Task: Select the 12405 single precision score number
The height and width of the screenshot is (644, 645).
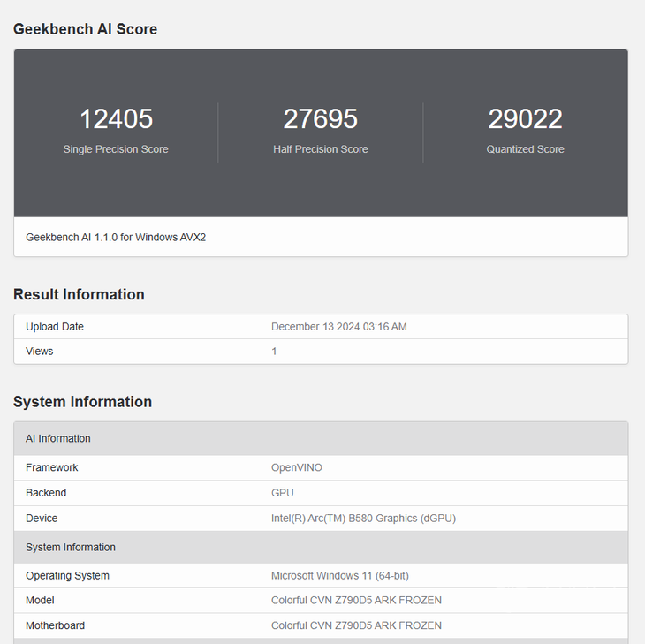Action: [116, 119]
